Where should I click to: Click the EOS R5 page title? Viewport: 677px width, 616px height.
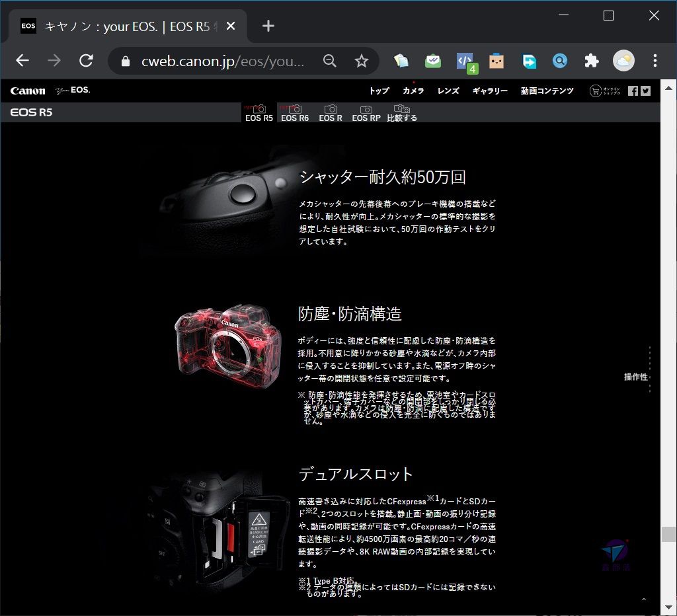[x=31, y=112]
